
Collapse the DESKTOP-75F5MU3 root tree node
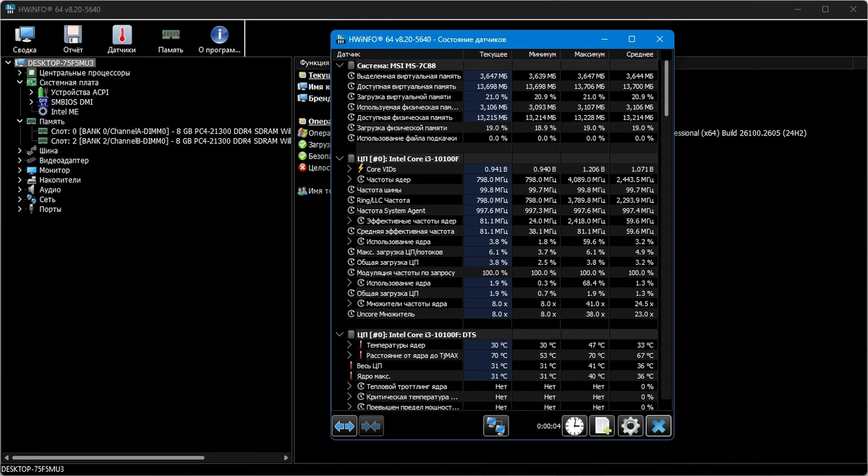point(9,63)
